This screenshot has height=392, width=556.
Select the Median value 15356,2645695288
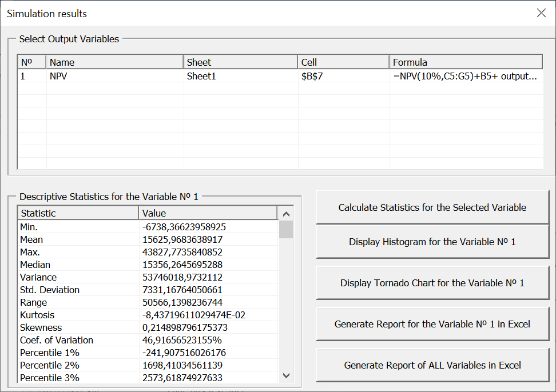(x=182, y=265)
